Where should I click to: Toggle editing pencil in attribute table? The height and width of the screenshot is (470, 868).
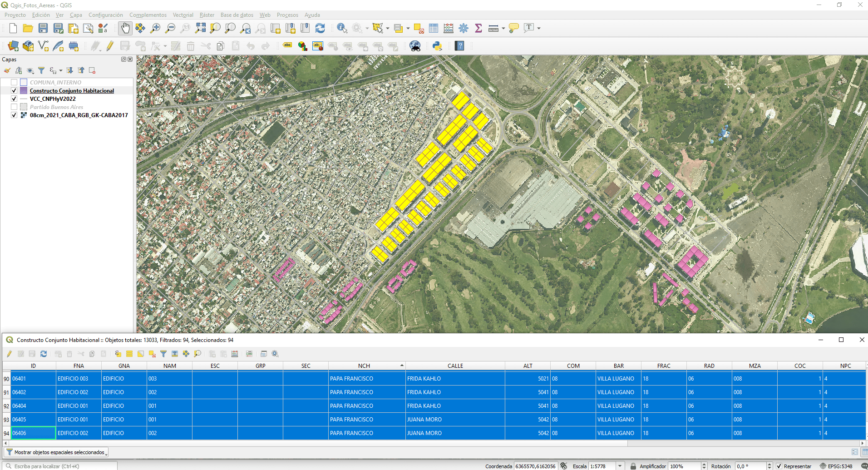pos(9,354)
